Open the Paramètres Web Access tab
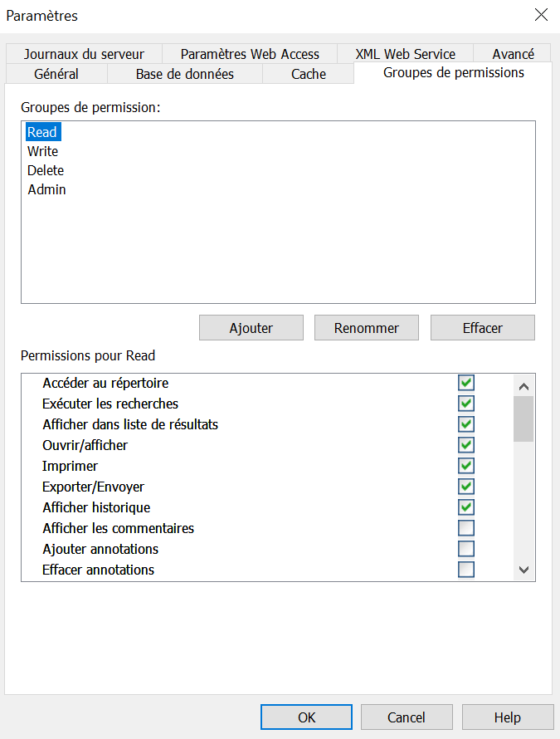Image resolution: width=560 pixels, height=739 pixels. click(250, 54)
